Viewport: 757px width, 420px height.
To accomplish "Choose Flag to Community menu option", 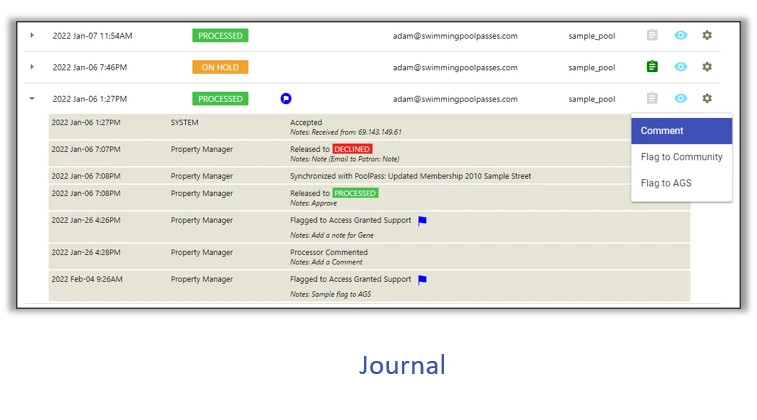I will pyautogui.click(x=681, y=157).
